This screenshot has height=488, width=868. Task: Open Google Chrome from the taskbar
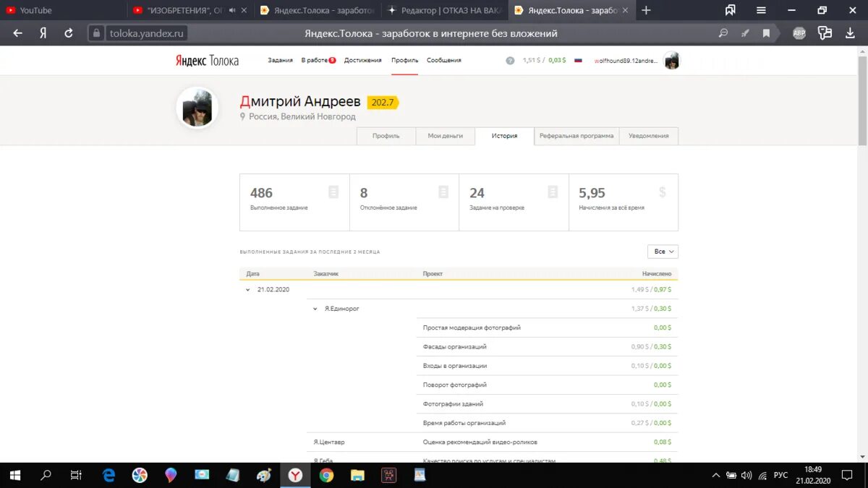pyautogui.click(x=326, y=475)
